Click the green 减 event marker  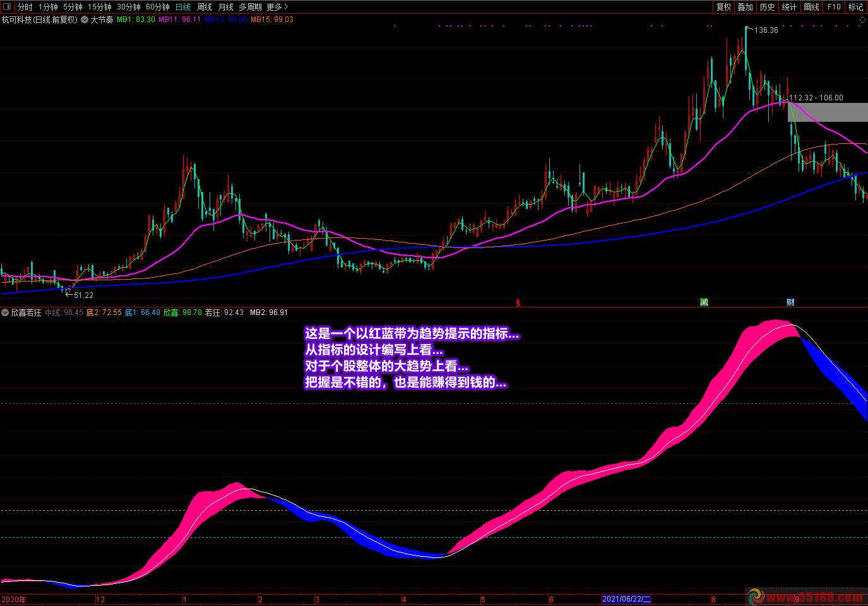[x=704, y=302]
